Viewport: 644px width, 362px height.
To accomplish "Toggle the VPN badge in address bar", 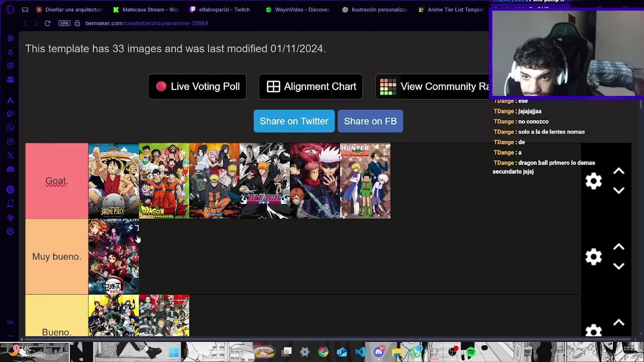I will coord(64,23).
